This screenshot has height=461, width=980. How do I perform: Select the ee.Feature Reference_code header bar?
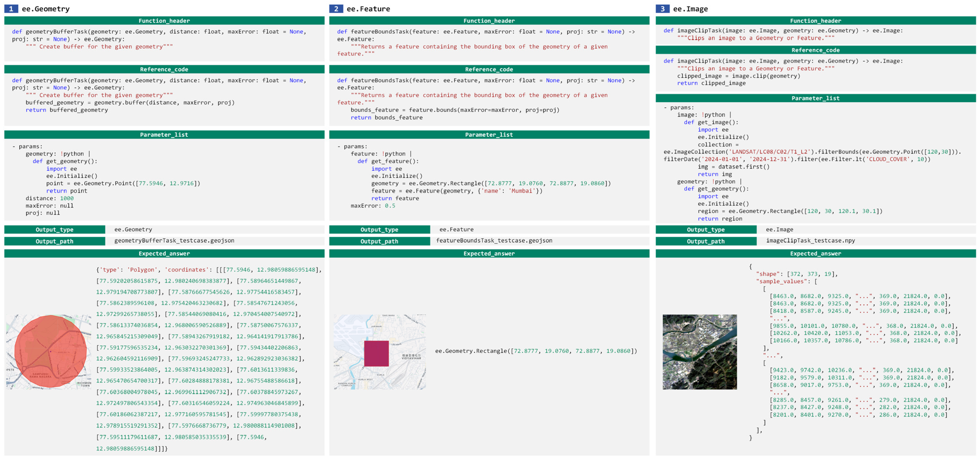point(489,69)
